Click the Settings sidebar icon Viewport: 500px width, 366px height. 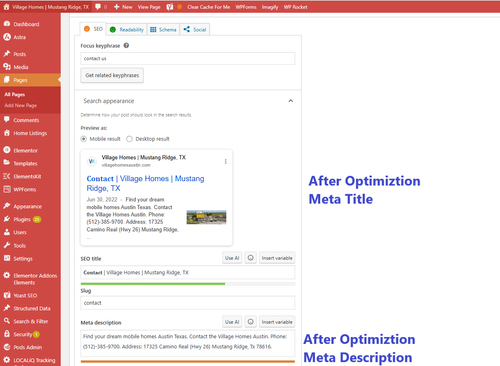(x=7, y=258)
